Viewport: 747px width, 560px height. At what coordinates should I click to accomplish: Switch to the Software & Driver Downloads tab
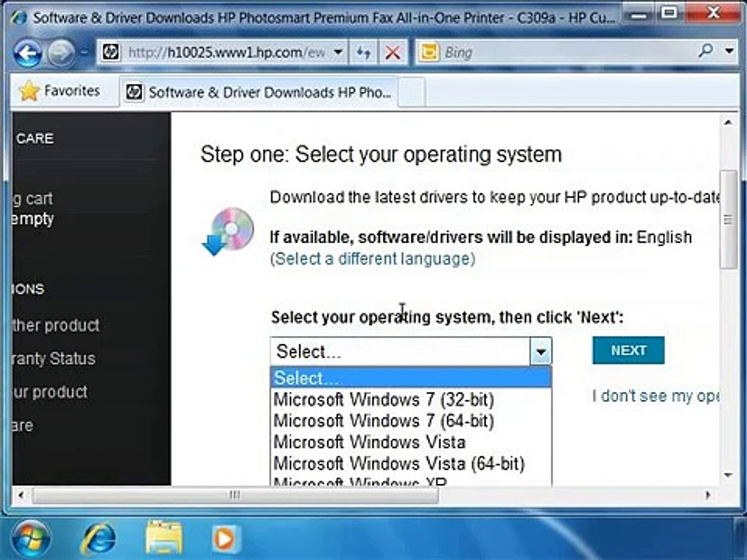(x=259, y=92)
